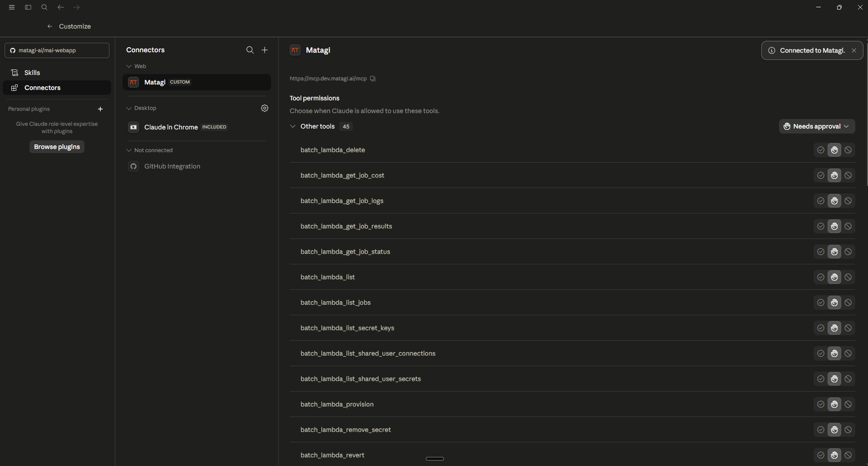The height and width of the screenshot is (466, 868).
Task: Select Connectors in the left sidebar
Action: (57, 88)
